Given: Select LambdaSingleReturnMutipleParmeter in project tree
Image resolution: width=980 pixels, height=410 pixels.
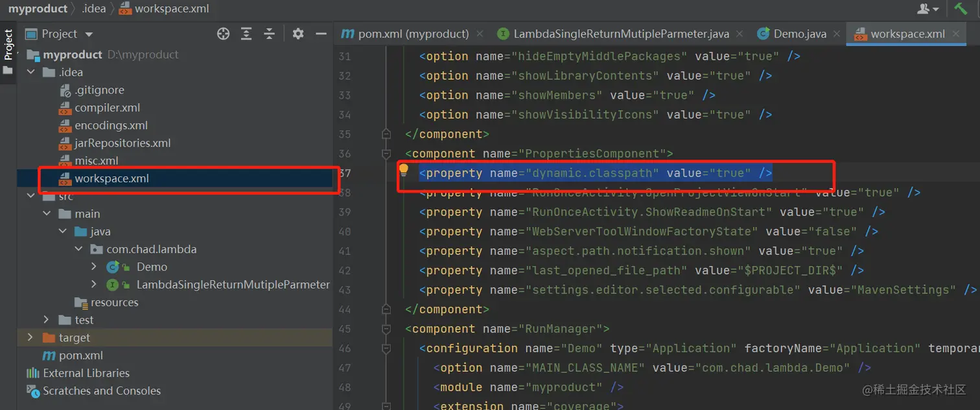Looking at the screenshot, I should (233, 284).
